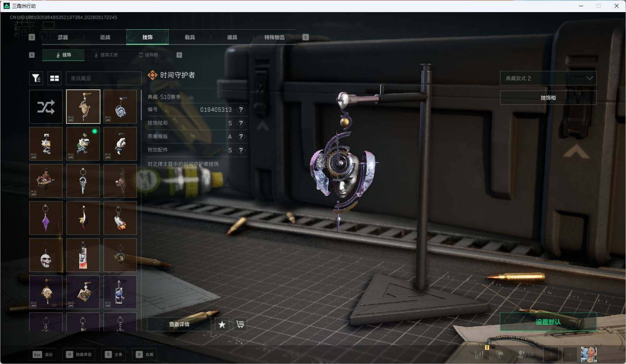Click the 时间守护者 title text

177,75
